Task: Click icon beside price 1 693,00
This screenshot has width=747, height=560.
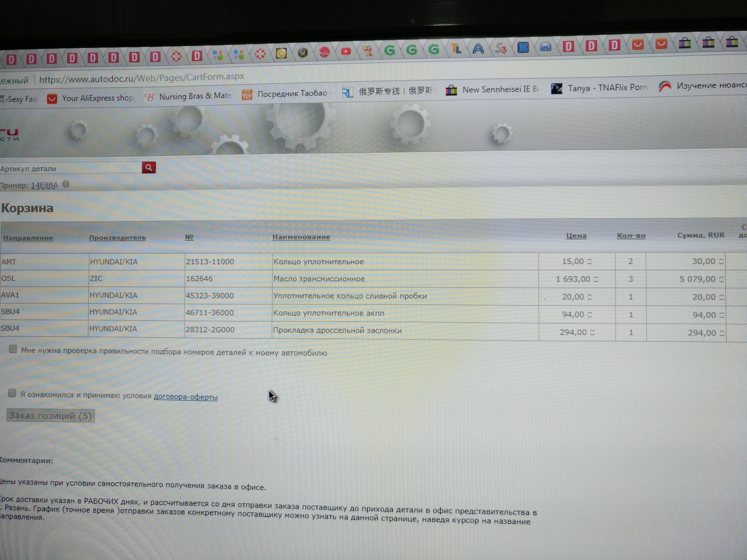Action: 596,279
